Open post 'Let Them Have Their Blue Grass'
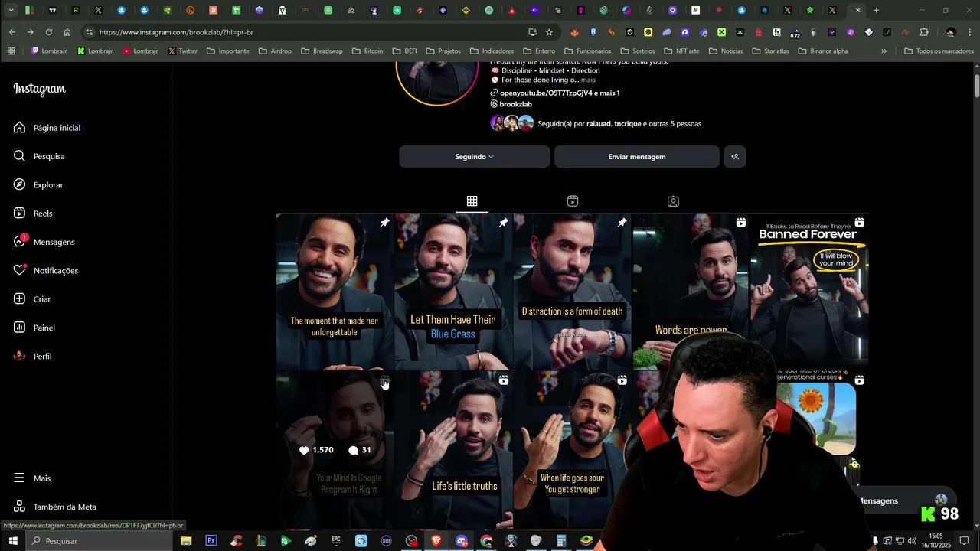The width and height of the screenshot is (980, 551). pos(453,292)
